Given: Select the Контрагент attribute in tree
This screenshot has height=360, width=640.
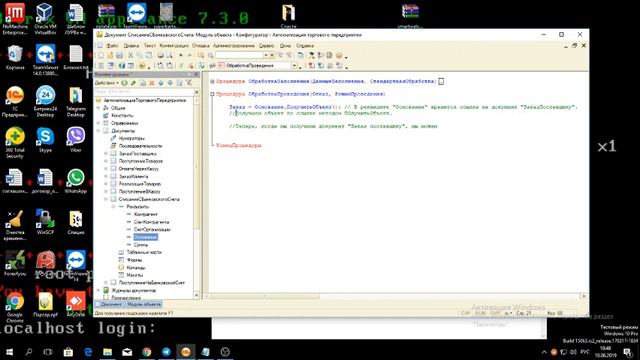Looking at the screenshot, I should [x=146, y=214].
